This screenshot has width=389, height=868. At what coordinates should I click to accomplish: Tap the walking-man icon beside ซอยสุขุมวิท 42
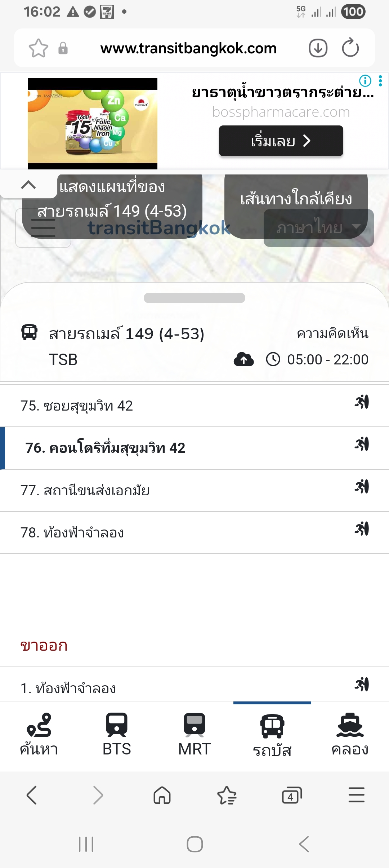click(362, 402)
